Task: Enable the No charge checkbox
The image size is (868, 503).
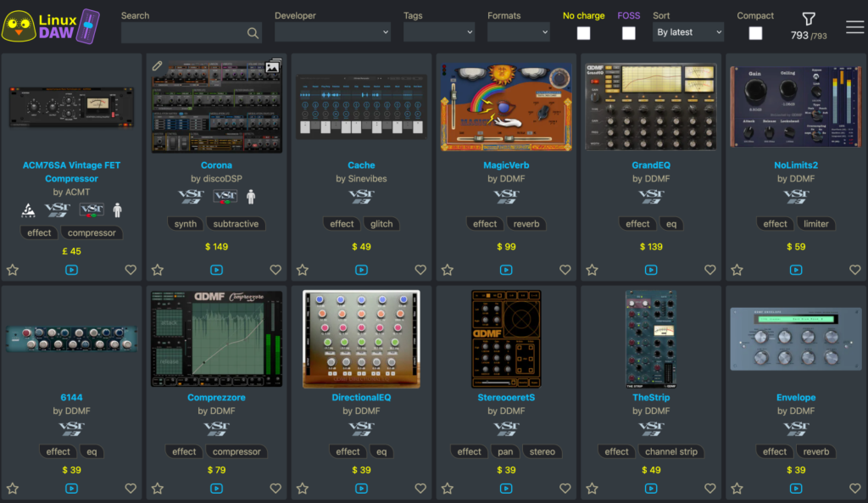Action: coord(584,33)
